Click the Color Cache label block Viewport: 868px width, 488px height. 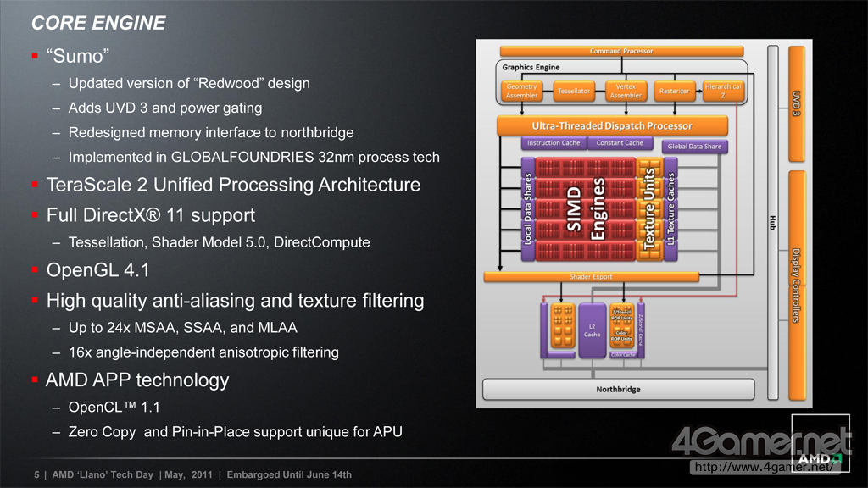(623, 355)
